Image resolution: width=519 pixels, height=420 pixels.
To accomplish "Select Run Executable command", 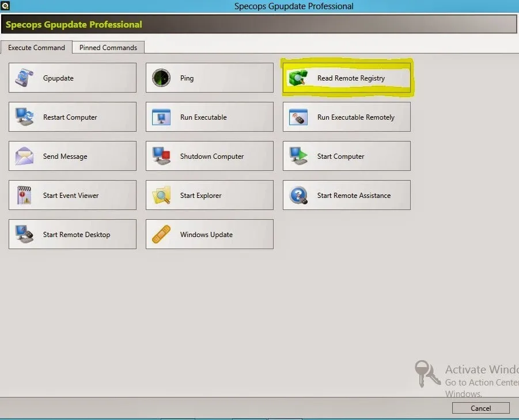I will click(x=210, y=117).
